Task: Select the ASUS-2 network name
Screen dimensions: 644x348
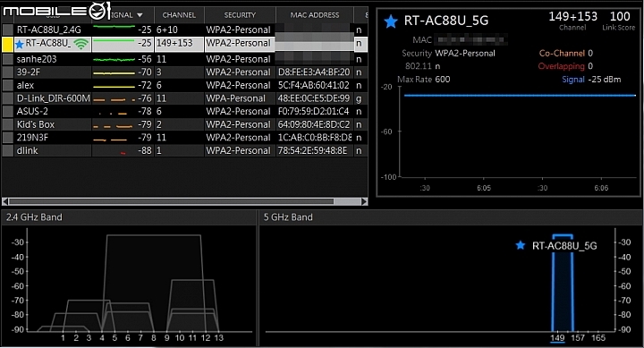Action: [x=32, y=111]
